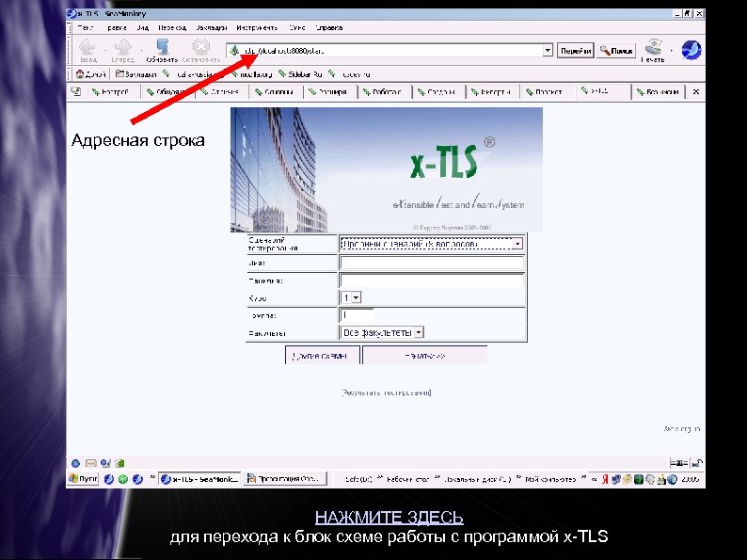Click Navigator globe icon in status bar
Viewport: 747px width, 560px height.
(76, 463)
